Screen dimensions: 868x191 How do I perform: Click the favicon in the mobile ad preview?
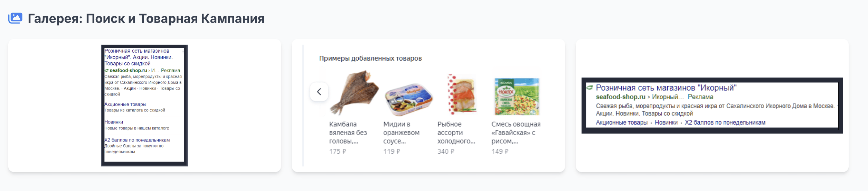106,71
